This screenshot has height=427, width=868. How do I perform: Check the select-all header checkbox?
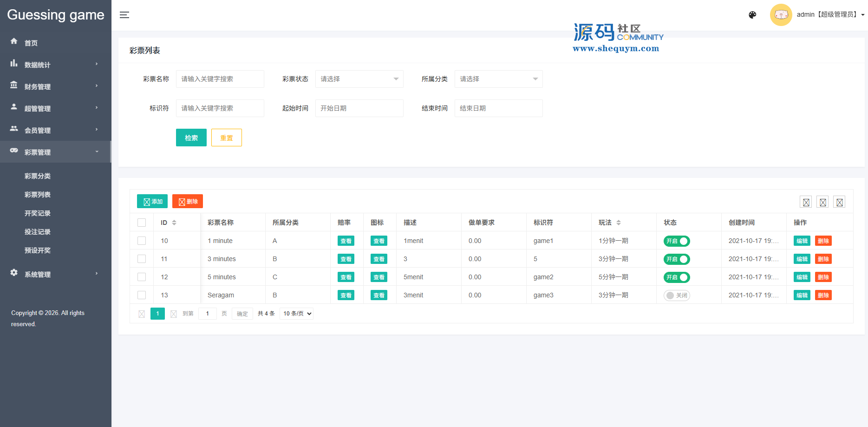point(142,223)
